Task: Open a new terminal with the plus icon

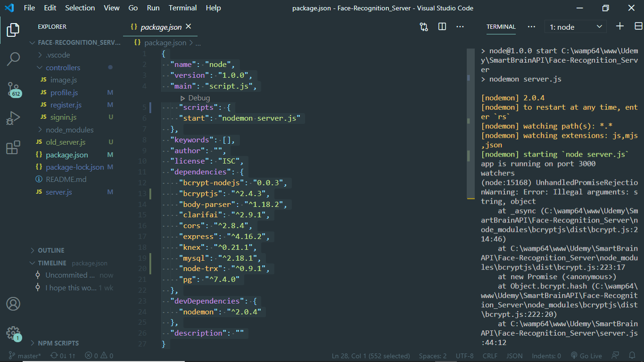Action: (x=619, y=27)
